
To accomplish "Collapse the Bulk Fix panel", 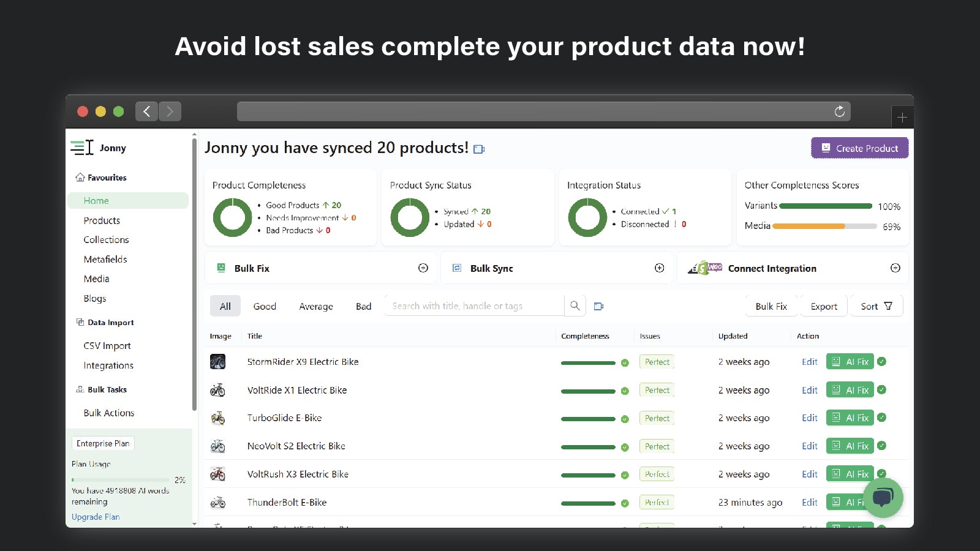I will pyautogui.click(x=423, y=268).
